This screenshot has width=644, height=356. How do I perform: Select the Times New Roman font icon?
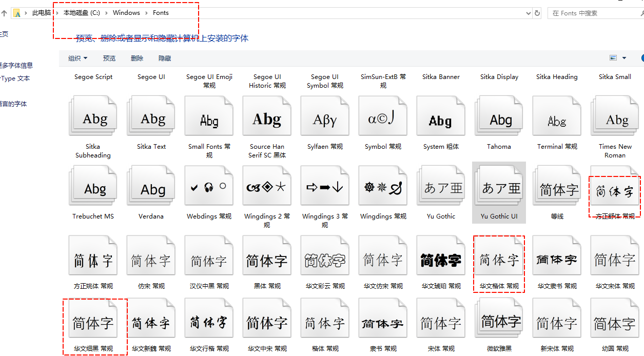[x=615, y=116]
